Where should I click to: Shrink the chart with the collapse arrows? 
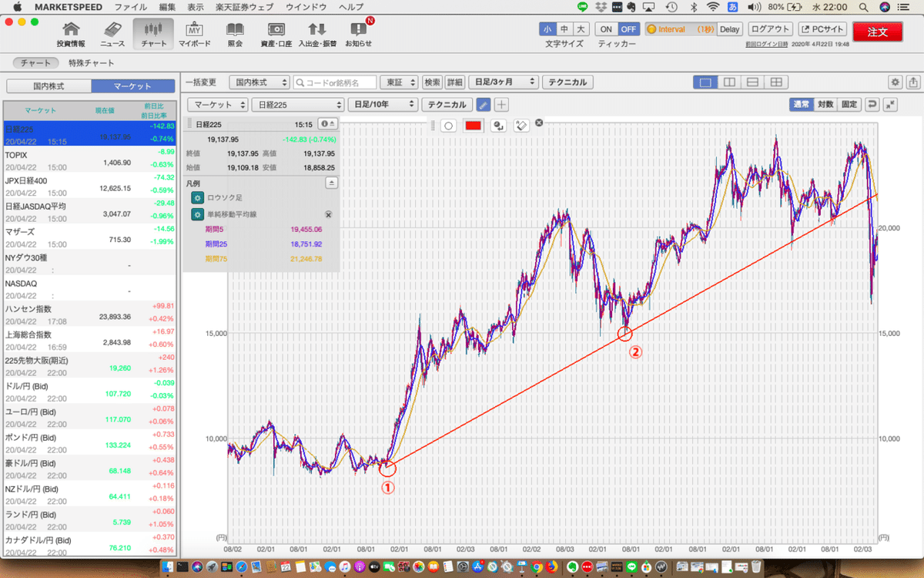(x=890, y=104)
